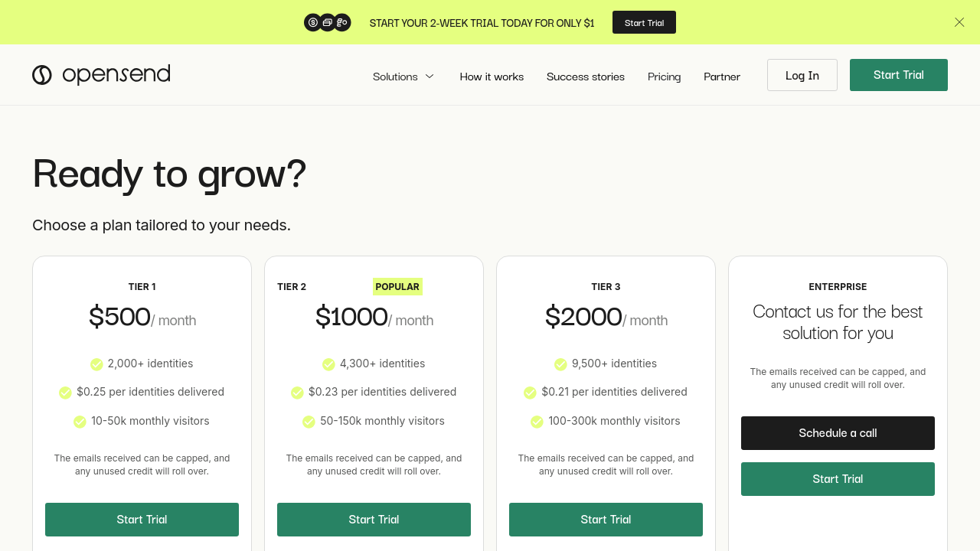Go to Success stories
This screenshot has height=551, width=980.
[x=586, y=77]
